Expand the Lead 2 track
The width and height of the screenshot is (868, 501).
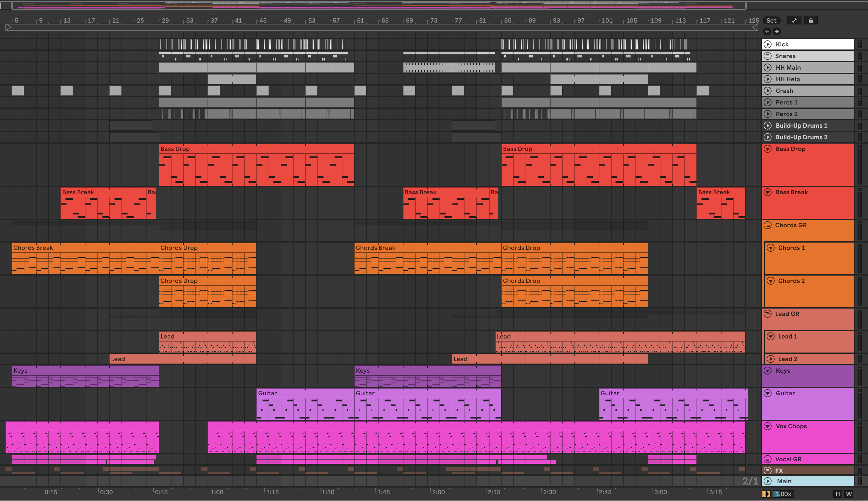click(x=771, y=359)
